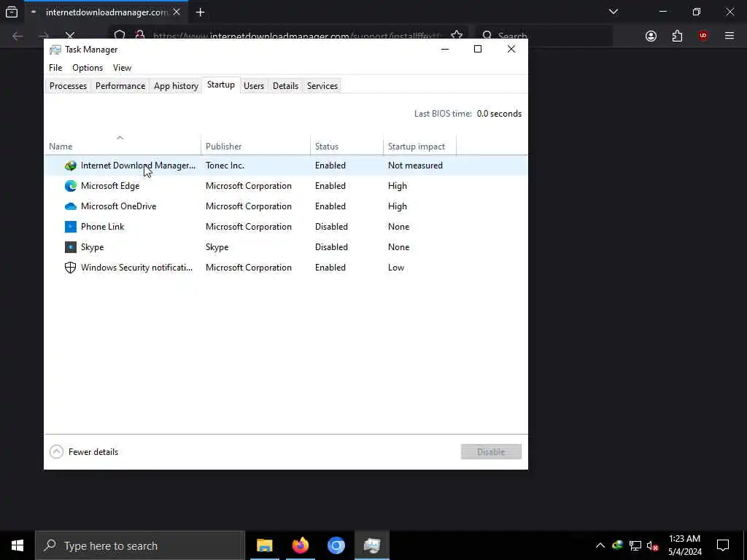Switch to the Services tab
This screenshot has height=560, width=747.
click(322, 86)
